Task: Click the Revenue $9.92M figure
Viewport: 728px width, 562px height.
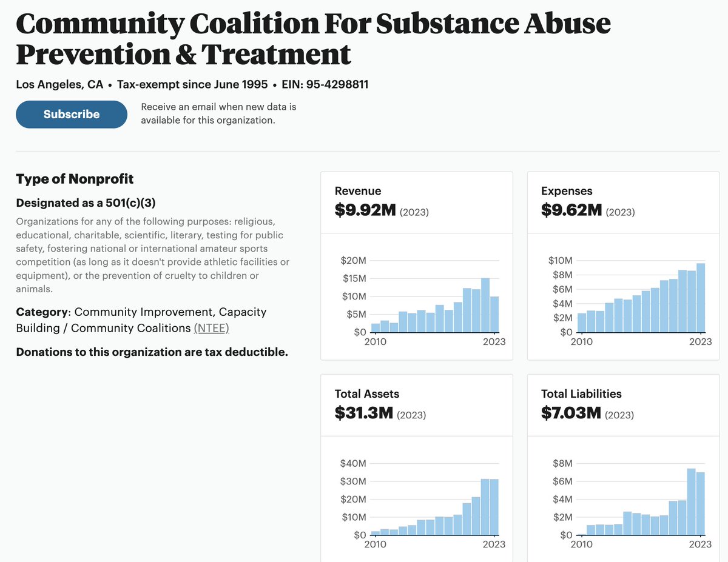Action: click(365, 210)
